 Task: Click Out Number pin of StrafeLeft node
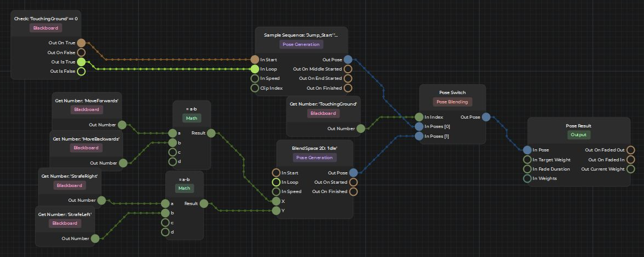point(95,238)
